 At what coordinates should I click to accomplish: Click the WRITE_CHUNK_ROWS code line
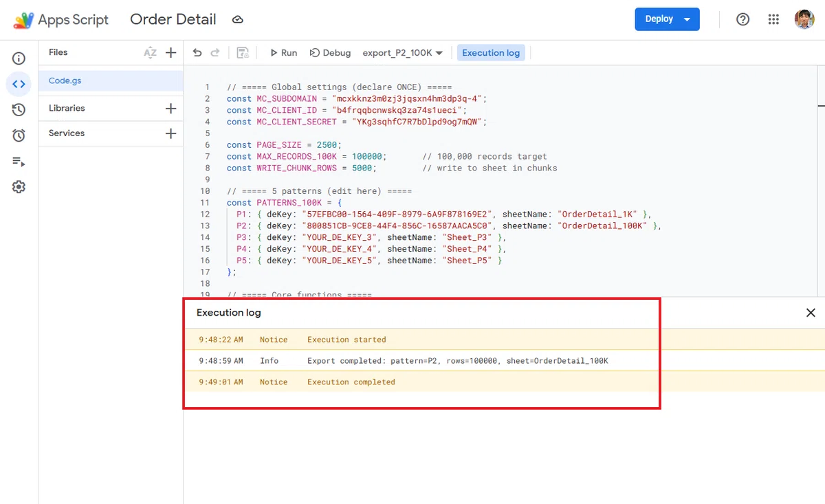pos(392,168)
